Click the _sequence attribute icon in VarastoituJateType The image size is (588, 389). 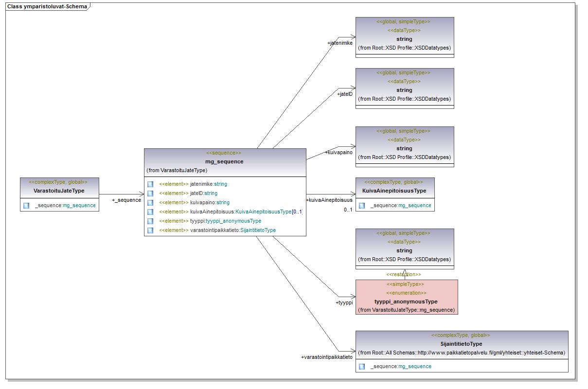tap(26, 206)
